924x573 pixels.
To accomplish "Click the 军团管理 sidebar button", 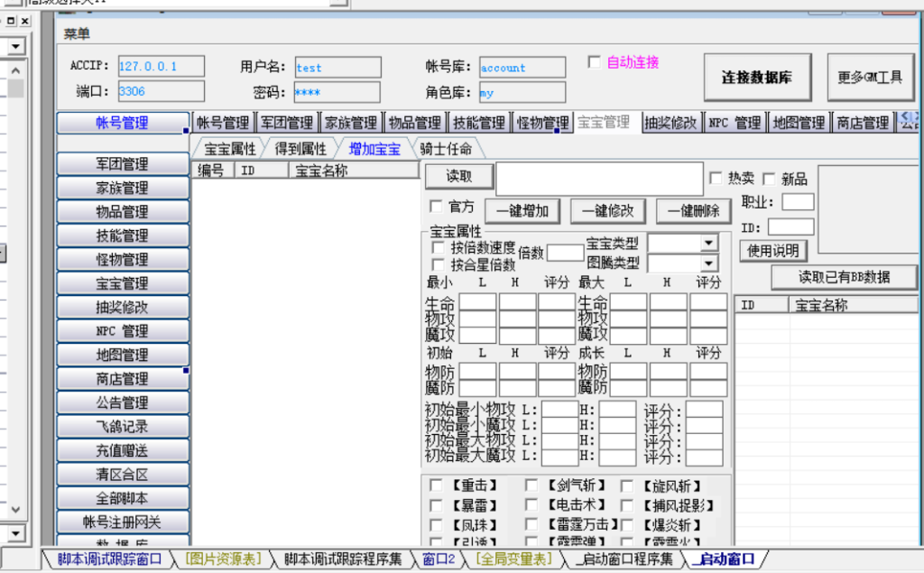I will click(x=123, y=163).
